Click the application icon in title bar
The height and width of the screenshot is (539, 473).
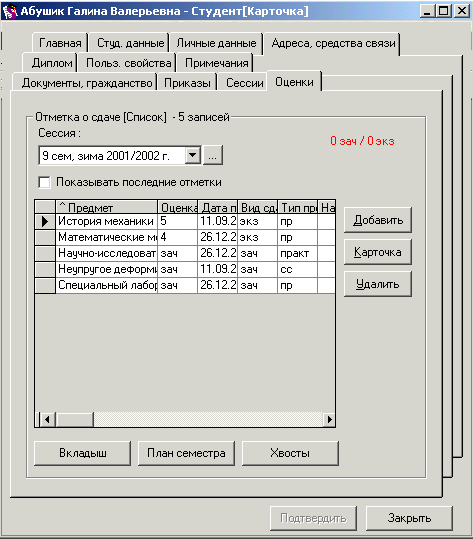10,11
